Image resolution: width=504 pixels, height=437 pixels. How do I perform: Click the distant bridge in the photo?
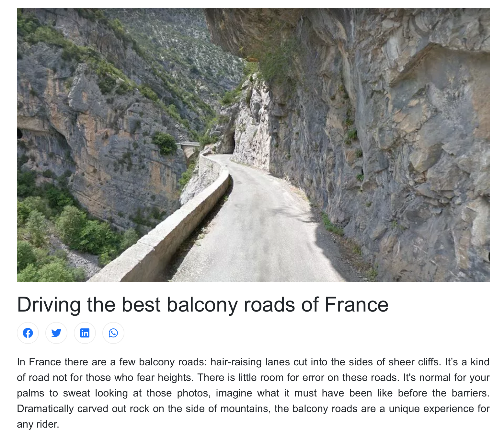(189, 144)
